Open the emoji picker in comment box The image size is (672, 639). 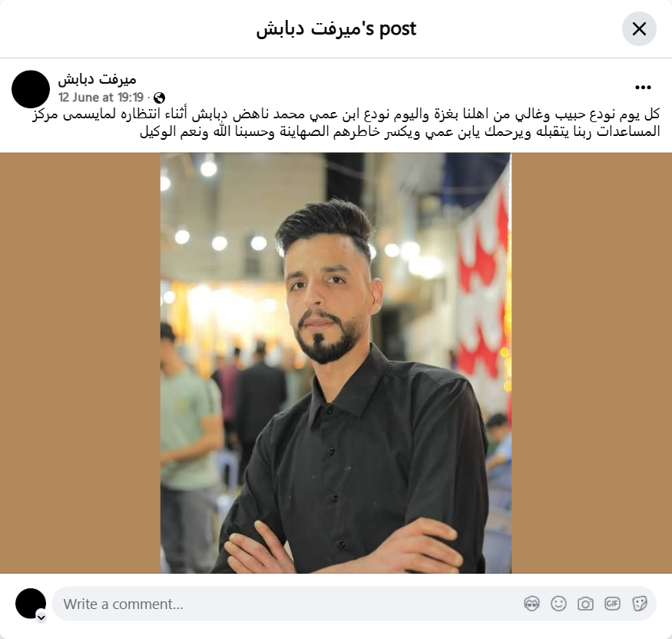(x=558, y=604)
